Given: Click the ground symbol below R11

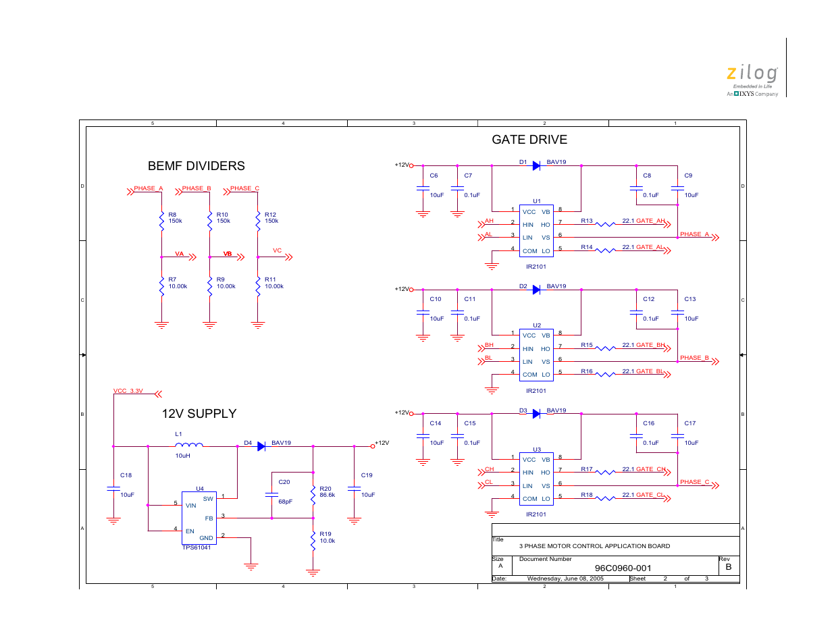Looking at the screenshot, I should tap(257, 325).
